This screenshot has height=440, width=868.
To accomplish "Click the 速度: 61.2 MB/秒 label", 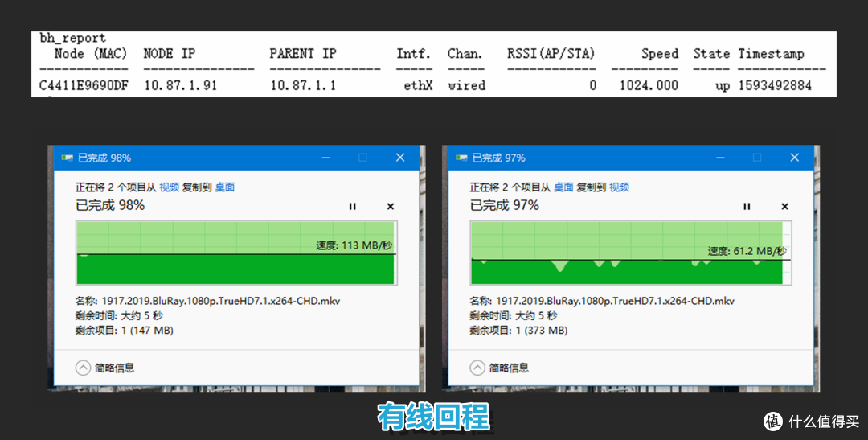I will click(747, 251).
